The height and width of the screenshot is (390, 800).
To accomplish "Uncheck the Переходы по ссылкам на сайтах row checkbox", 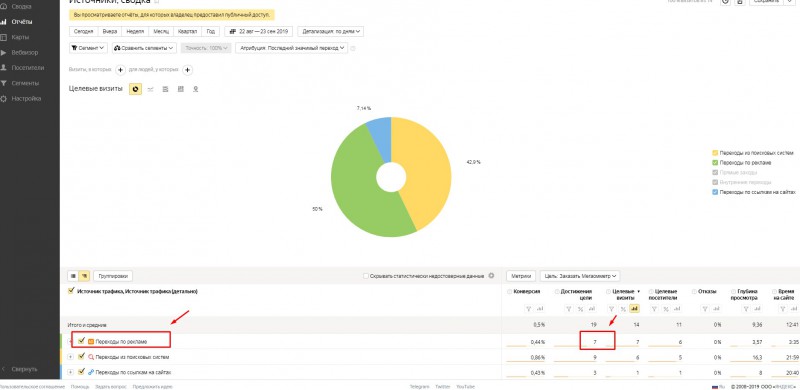I will tap(81, 372).
